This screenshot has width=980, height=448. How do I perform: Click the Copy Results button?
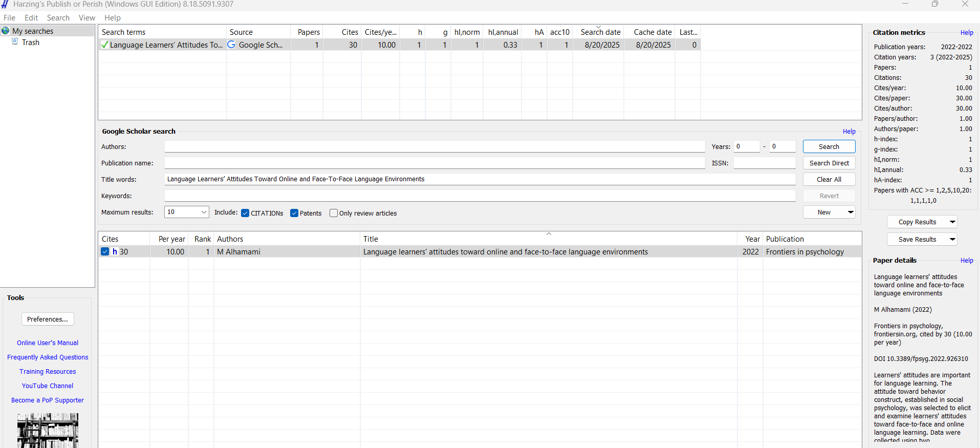tap(917, 222)
